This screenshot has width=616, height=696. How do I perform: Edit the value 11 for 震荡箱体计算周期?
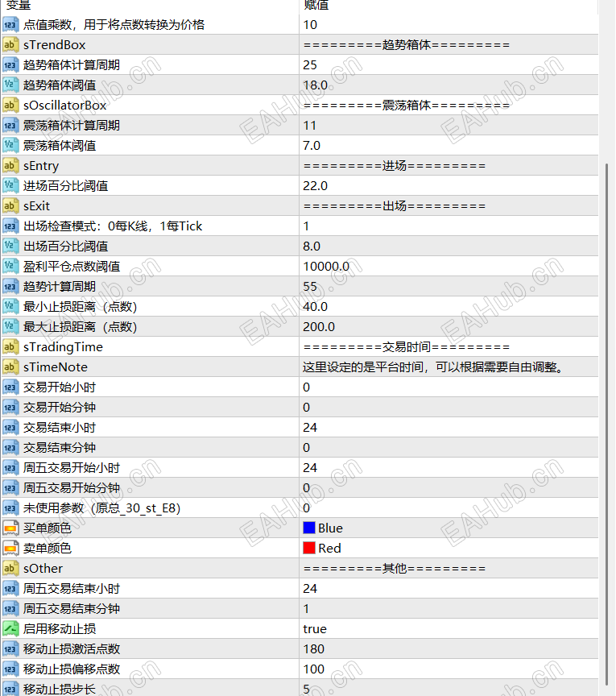(309, 125)
